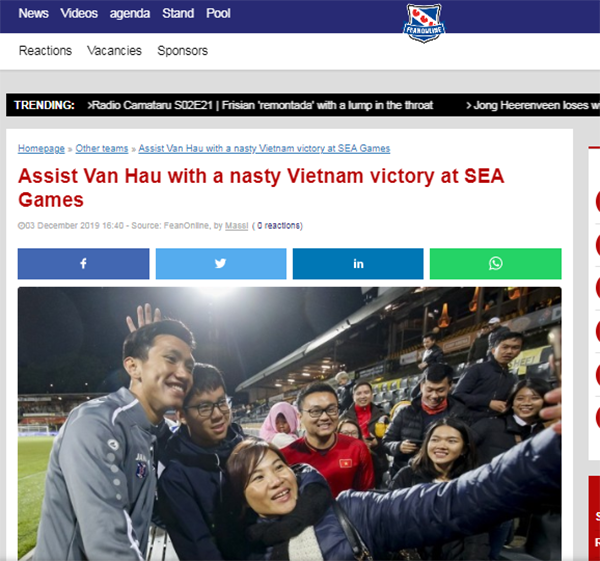The height and width of the screenshot is (561, 600).
Task: Share article via Twitter bird icon
Action: tap(221, 264)
